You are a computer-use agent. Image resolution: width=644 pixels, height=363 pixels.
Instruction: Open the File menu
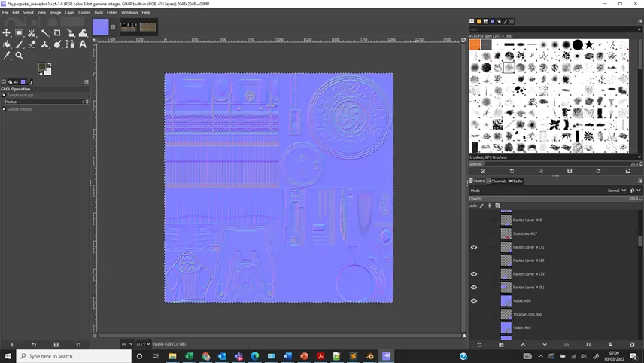click(5, 12)
